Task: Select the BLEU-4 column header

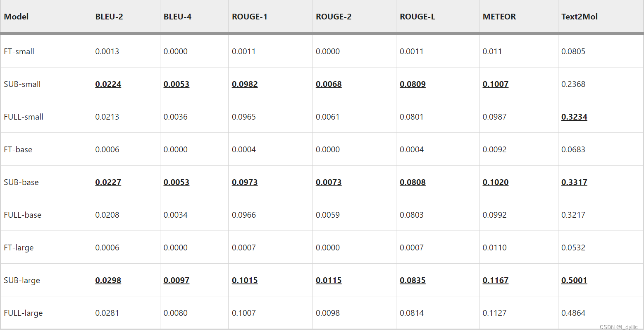Action: pos(177,17)
